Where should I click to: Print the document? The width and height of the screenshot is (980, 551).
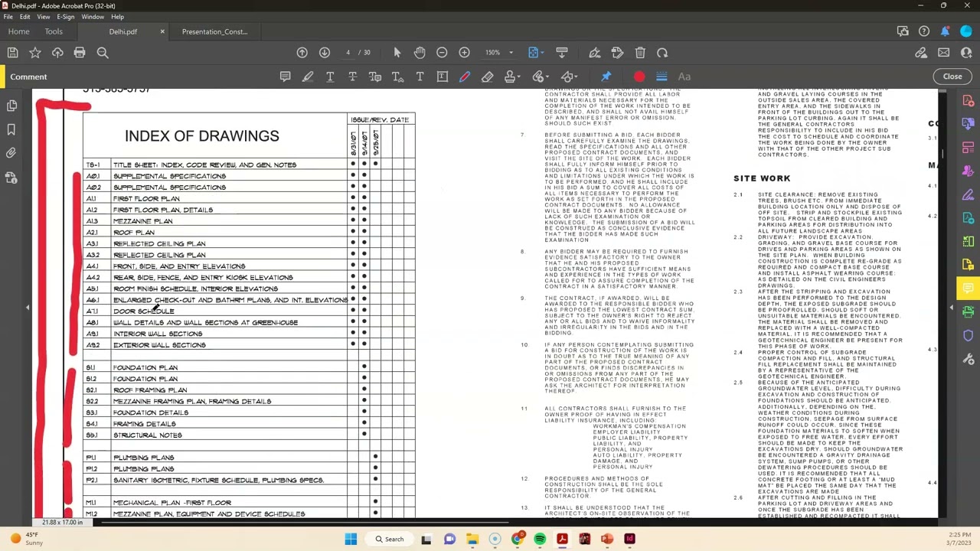click(x=80, y=53)
